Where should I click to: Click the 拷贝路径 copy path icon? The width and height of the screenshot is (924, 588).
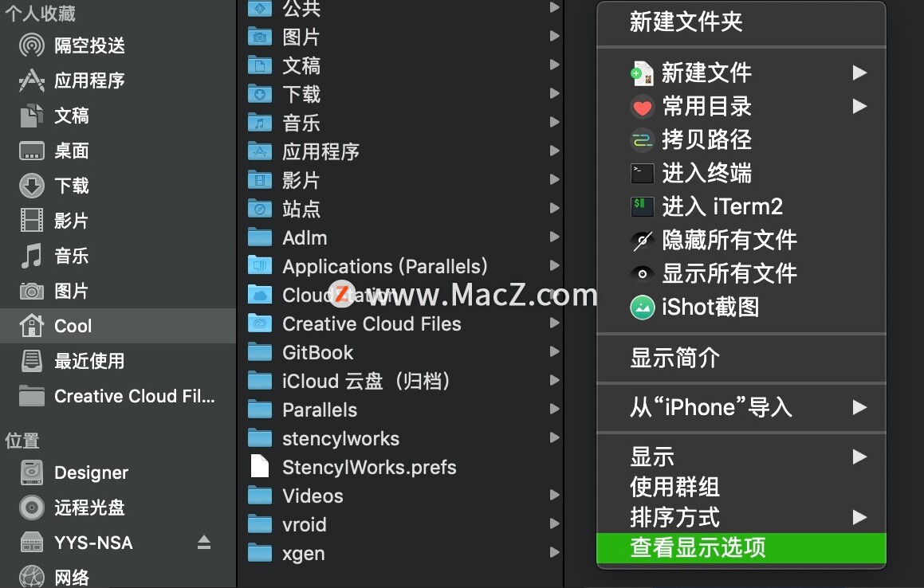pyautogui.click(x=643, y=139)
